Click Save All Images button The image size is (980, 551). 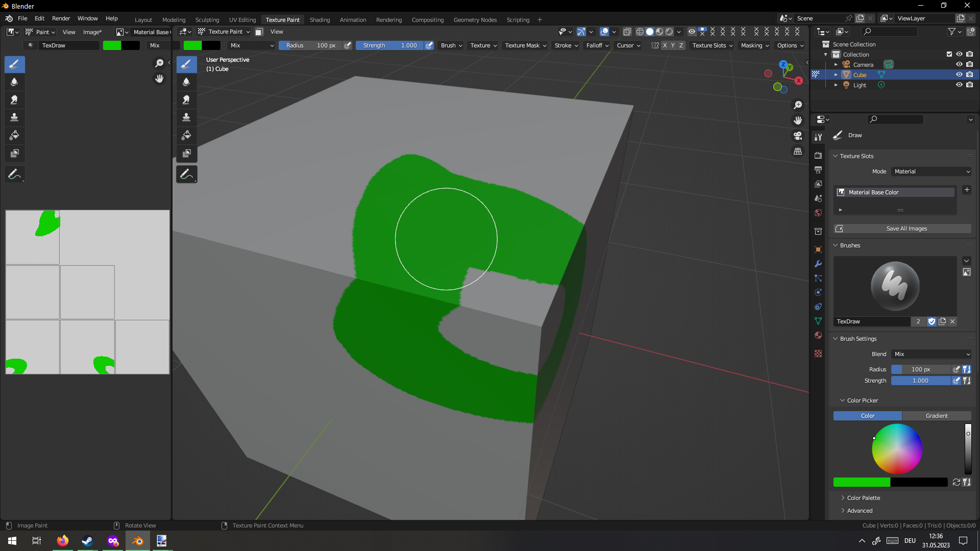click(x=906, y=228)
